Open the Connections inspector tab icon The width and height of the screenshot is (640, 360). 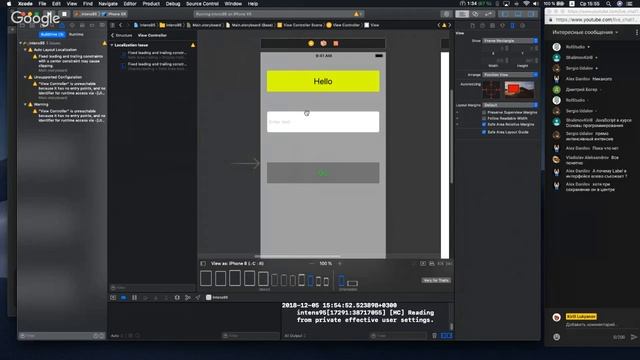[x=522, y=25]
